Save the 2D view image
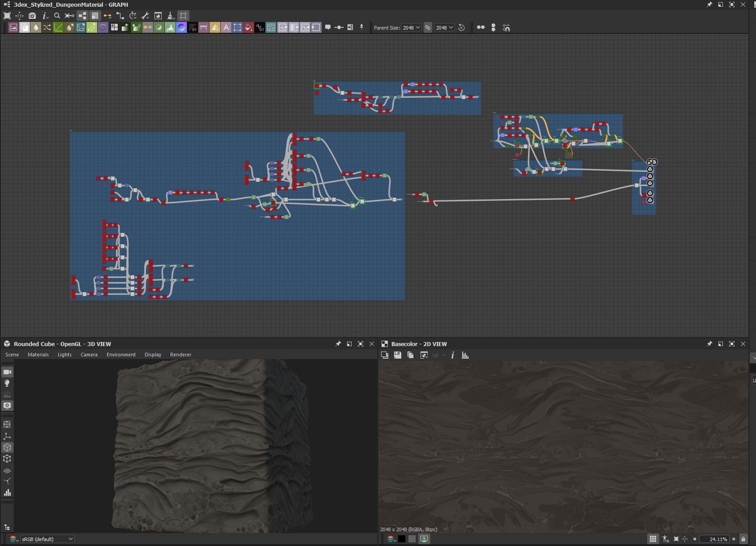Viewport: 756px width, 546px height. tap(397, 355)
